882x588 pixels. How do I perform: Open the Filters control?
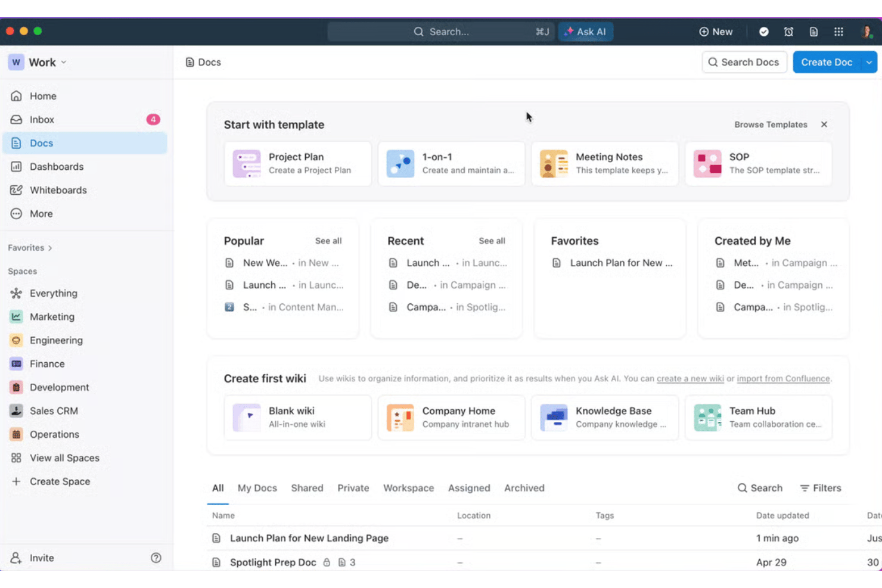(x=821, y=488)
